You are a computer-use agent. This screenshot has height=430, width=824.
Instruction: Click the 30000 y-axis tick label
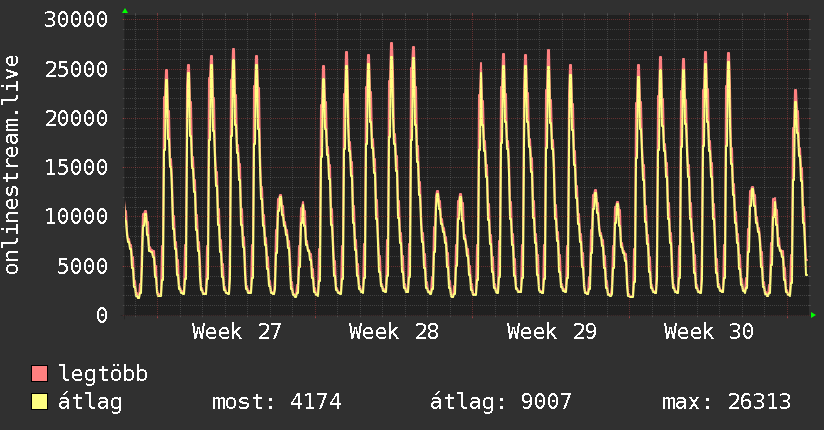(76, 20)
